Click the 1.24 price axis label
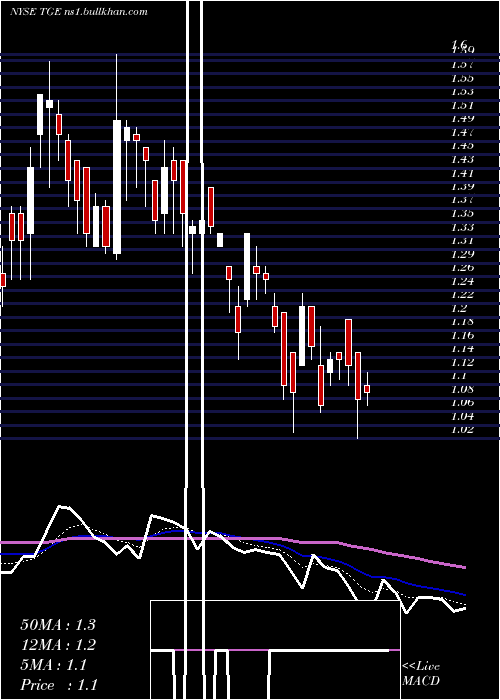The image size is (500, 700). tap(462, 281)
